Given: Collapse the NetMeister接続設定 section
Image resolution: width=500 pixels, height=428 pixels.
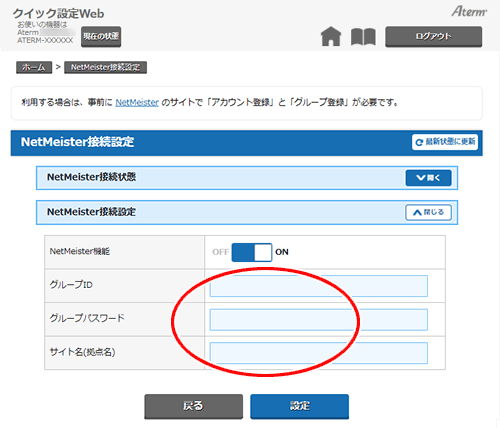Looking at the screenshot, I should coord(428,212).
